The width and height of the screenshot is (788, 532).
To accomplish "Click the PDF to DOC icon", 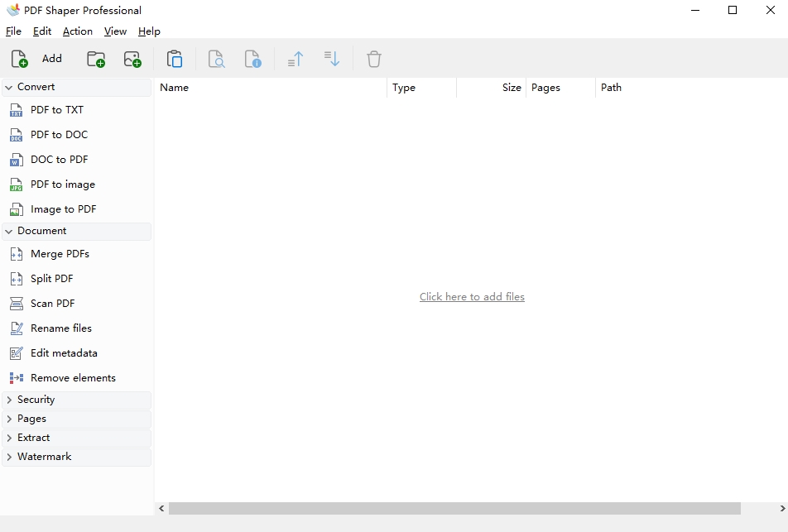I will pos(16,135).
